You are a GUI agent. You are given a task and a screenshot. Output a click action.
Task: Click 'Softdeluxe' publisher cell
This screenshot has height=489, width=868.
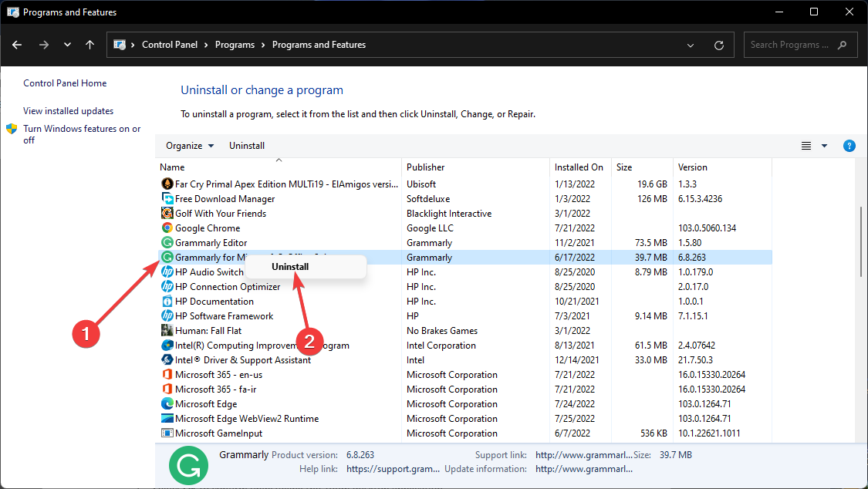(x=428, y=198)
